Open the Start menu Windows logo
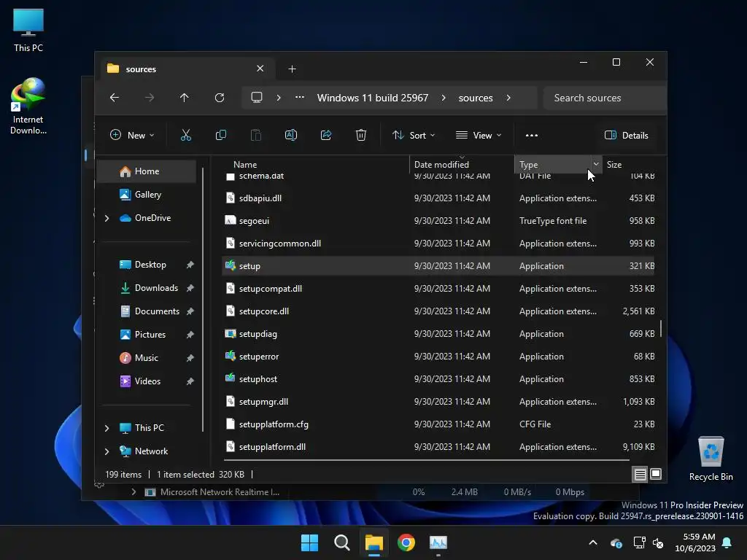Viewport: 747px width, 560px height. (309, 542)
